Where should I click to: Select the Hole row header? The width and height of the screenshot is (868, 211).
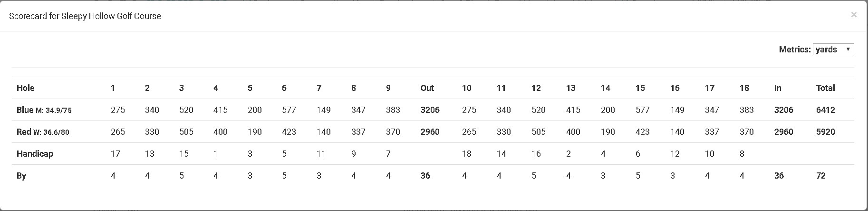pos(26,88)
